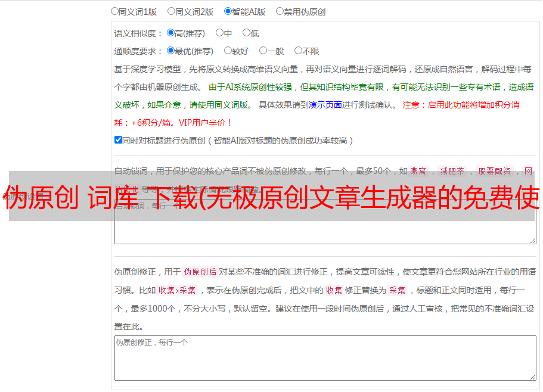The image size is (543, 392).
Task: Click the resize handle of 伪原创修正 box
Action: click(x=533, y=378)
